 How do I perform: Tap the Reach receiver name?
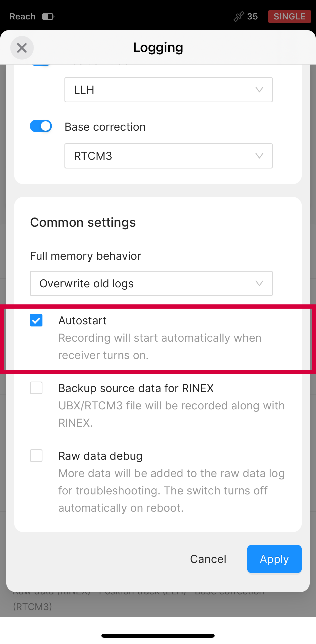point(23,17)
